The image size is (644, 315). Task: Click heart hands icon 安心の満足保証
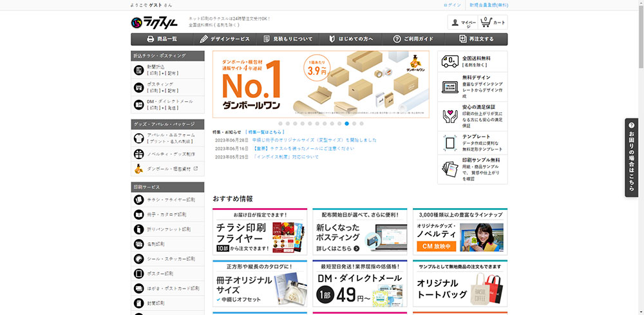tap(450, 116)
